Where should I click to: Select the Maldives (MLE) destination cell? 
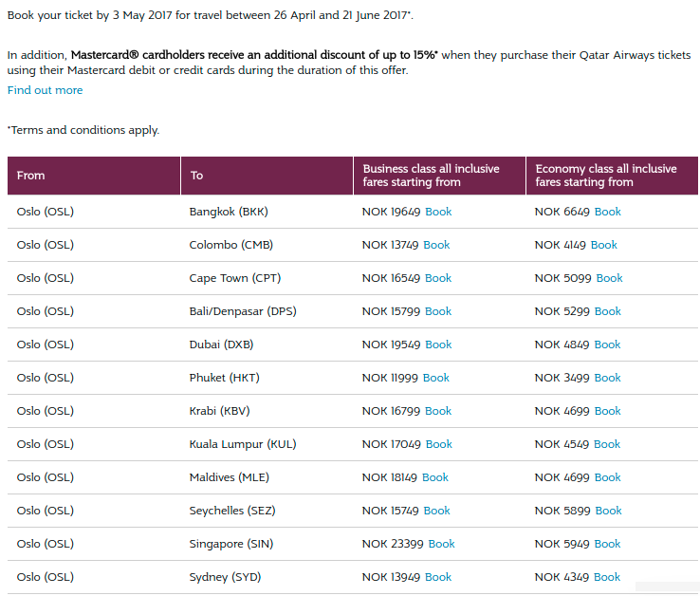pos(230,477)
